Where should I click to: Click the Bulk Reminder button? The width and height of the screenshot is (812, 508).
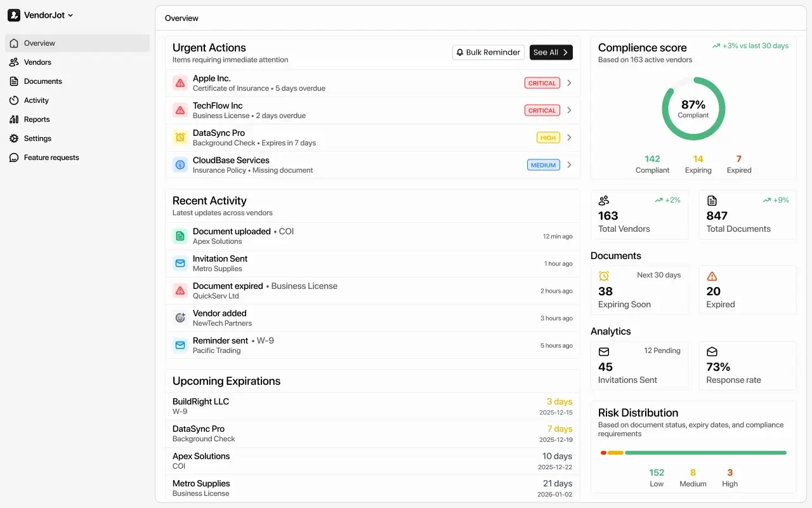488,53
